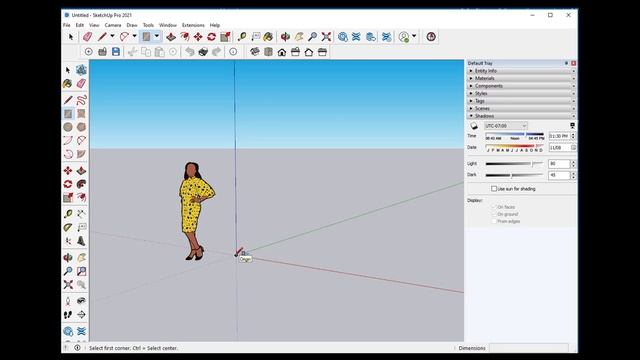The width and height of the screenshot is (640, 360).
Task: Click the Time slider in Shadows
Action: [x=514, y=134]
